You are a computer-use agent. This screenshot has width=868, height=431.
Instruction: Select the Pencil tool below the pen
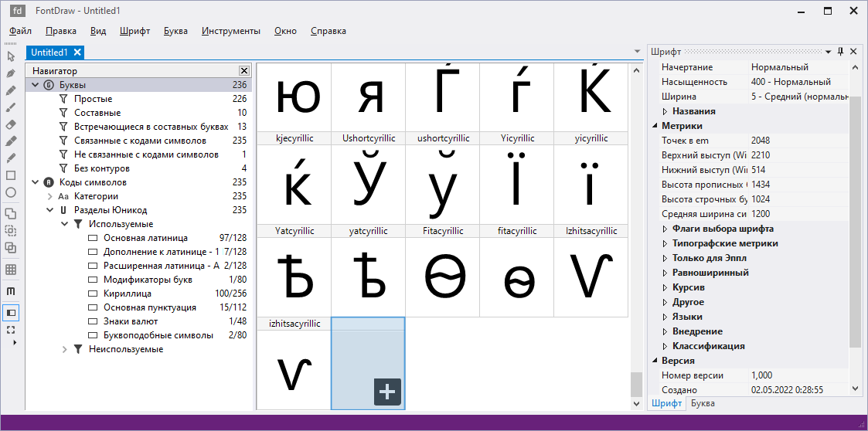tap(11, 90)
